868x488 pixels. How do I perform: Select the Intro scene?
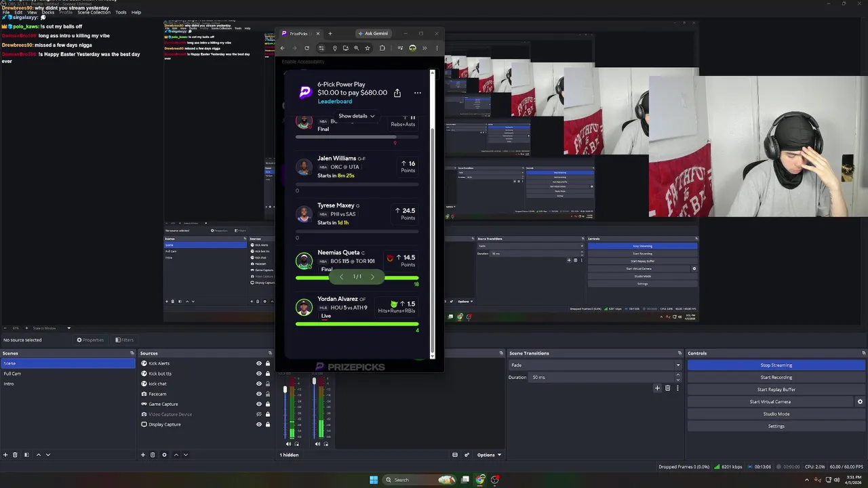(68, 384)
